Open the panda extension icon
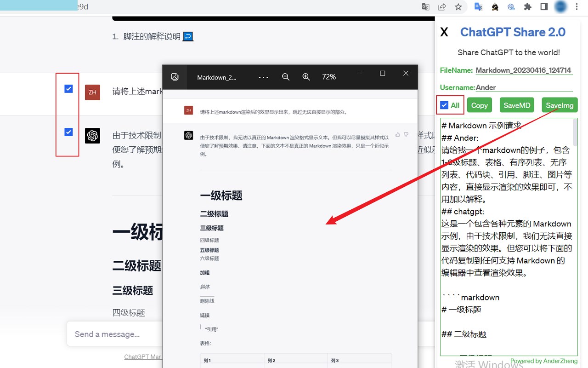Screen dimensions: 588x368 click(495, 7)
